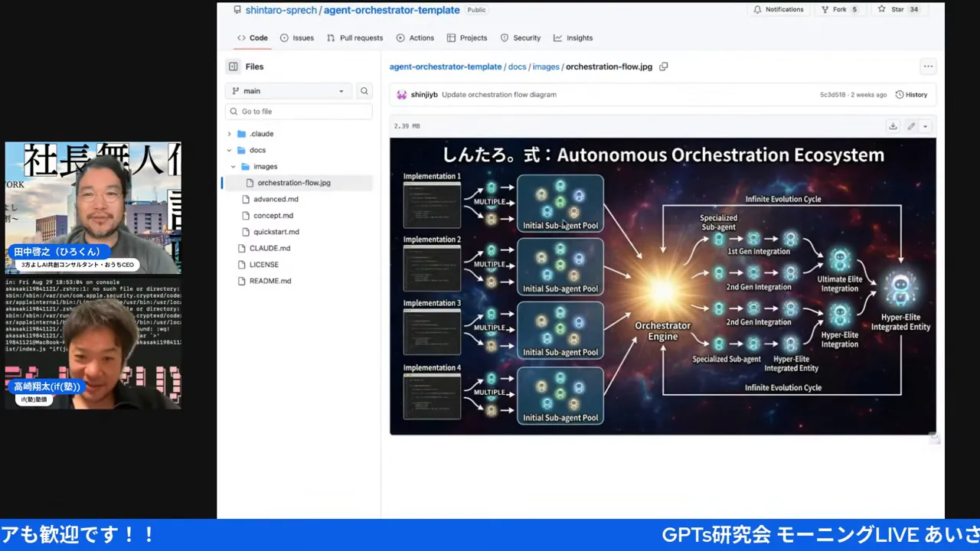This screenshot has height=551, width=980.
Task: Open the main branch selector dropdown
Action: (x=288, y=90)
